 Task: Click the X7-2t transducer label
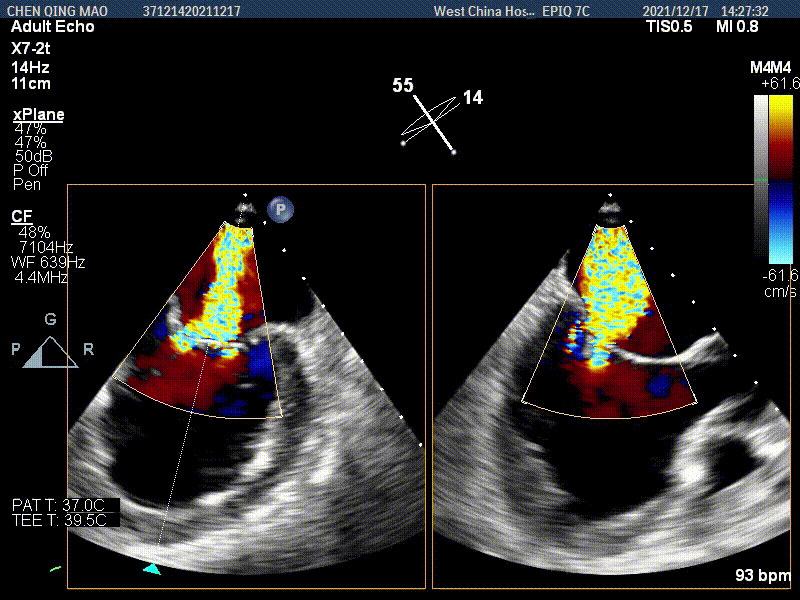(x=34, y=47)
